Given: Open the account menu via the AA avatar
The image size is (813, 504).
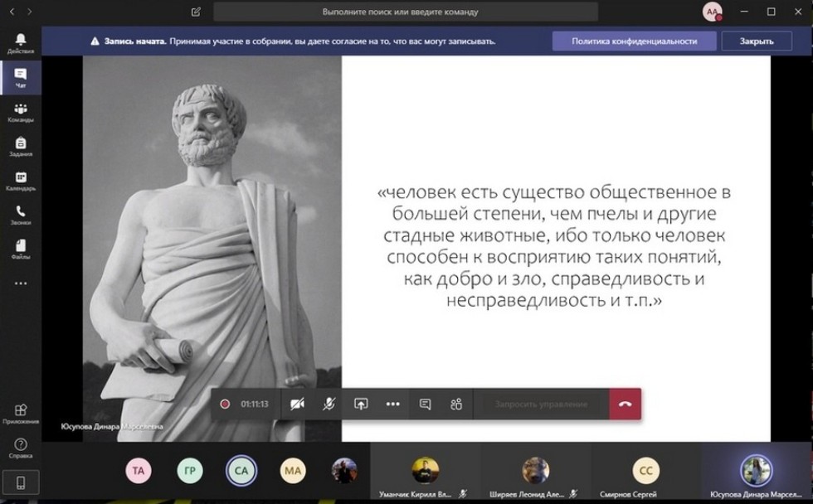Looking at the screenshot, I should [x=713, y=12].
